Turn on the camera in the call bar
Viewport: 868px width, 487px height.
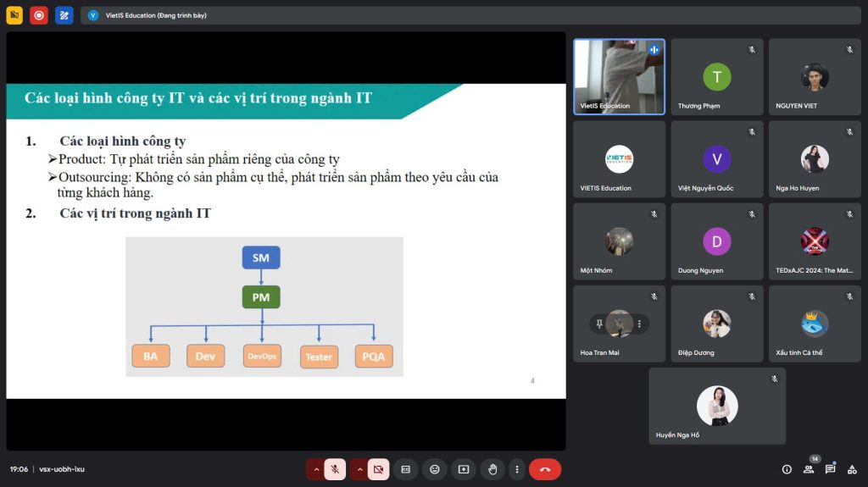(378, 469)
